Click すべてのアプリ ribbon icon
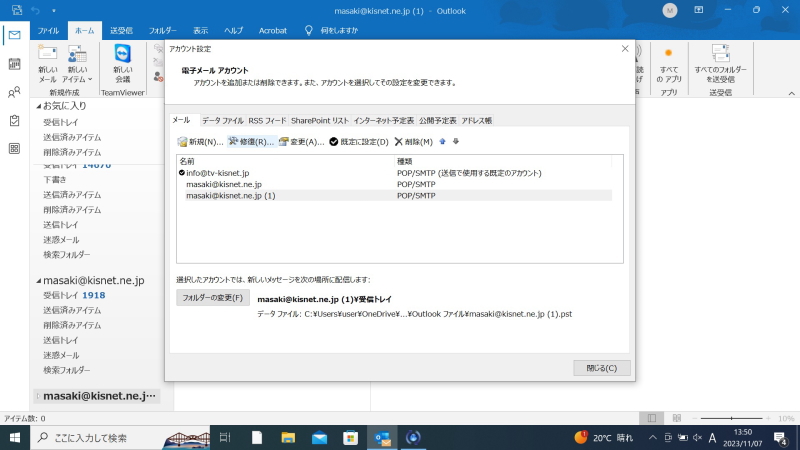This screenshot has width=800, height=450. coord(668,65)
